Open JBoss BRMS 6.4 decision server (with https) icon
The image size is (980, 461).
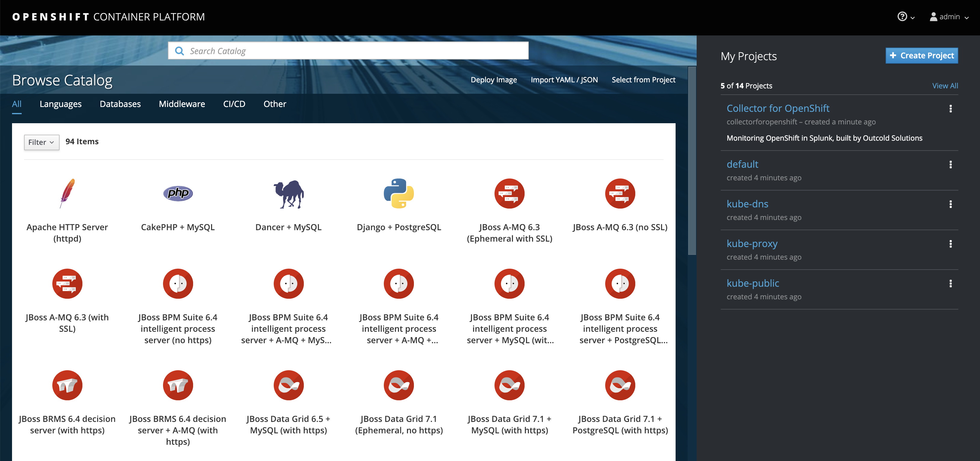pos(67,385)
